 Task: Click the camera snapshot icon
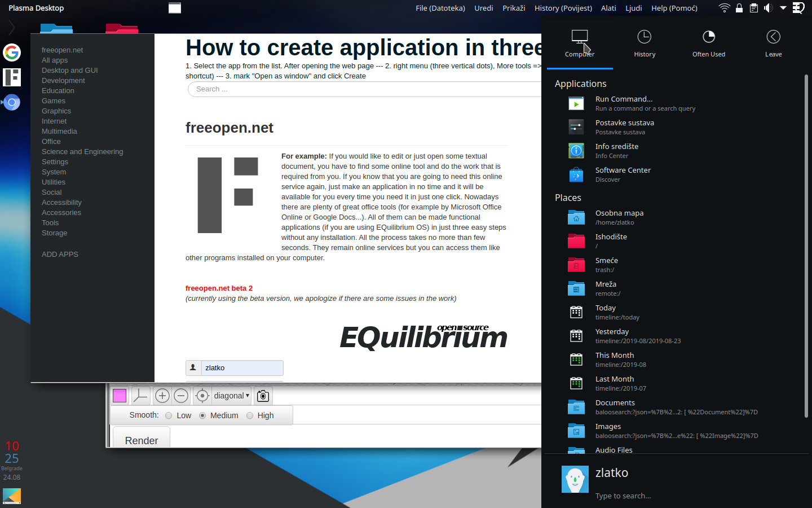(x=263, y=396)
